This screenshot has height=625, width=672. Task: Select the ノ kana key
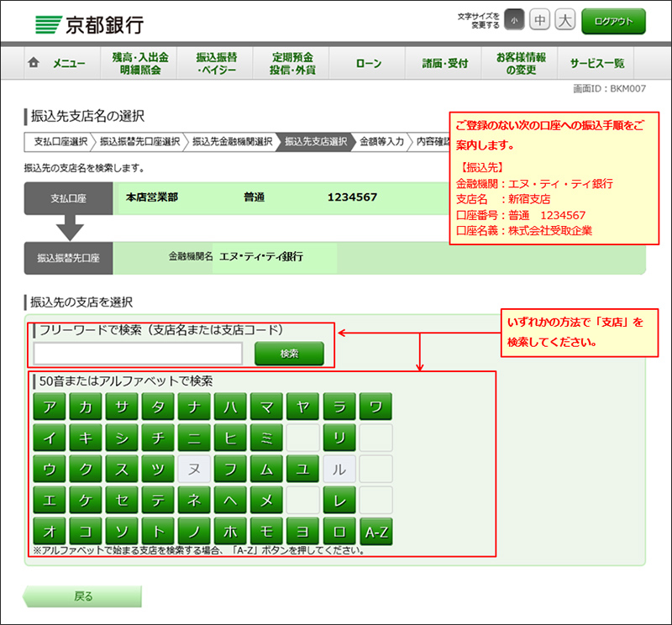194,532
